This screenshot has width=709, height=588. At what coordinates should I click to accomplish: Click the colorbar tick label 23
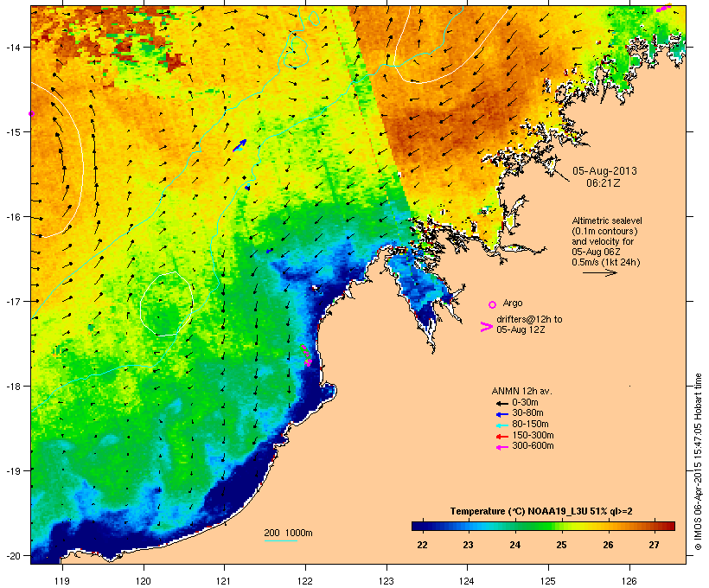click(x=469, y=545)
